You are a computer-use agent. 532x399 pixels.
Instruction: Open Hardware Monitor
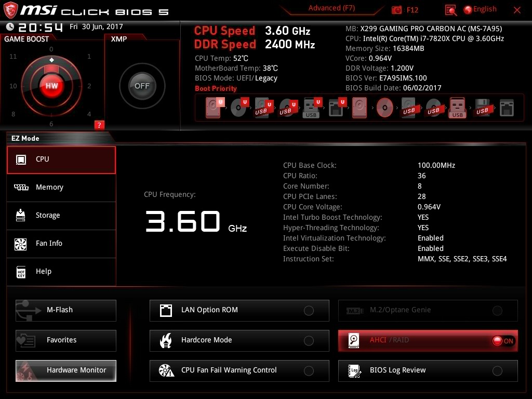(x=66, y=370)
